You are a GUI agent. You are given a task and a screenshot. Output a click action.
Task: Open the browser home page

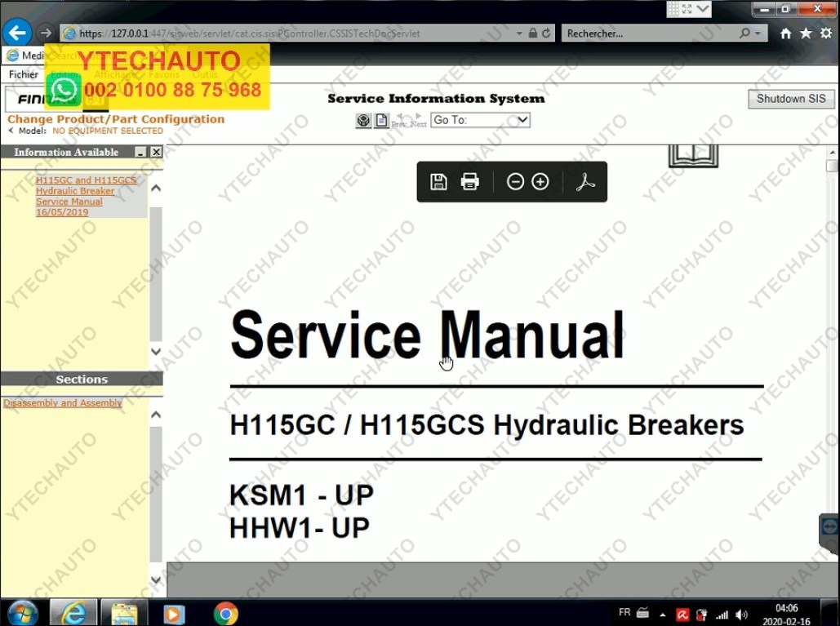[x=785, y=33]
